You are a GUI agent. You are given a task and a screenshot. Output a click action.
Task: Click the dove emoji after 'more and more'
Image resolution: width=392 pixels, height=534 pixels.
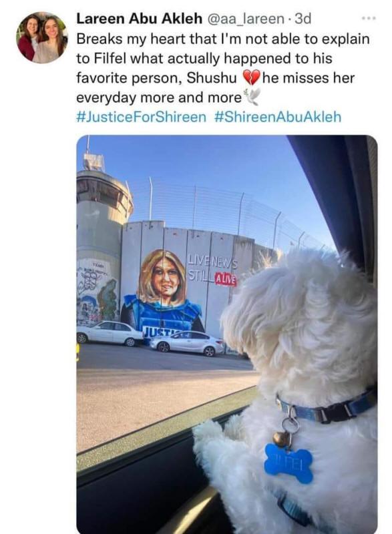tap(251, 97)
